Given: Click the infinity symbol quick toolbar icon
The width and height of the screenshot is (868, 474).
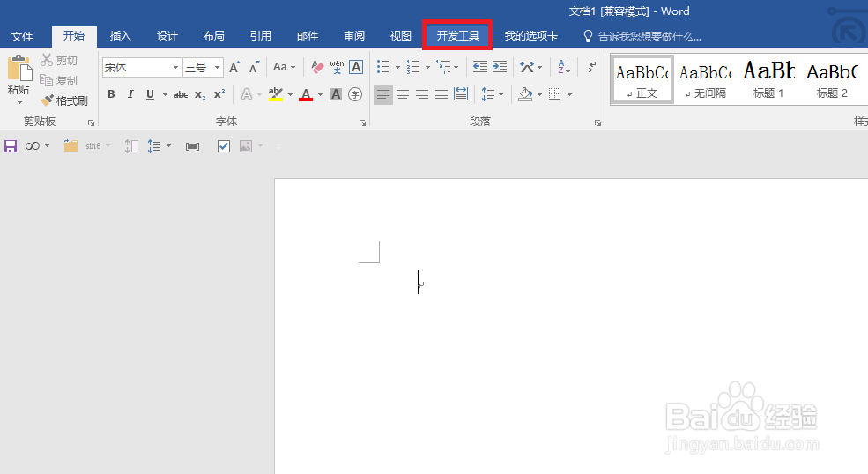Looking at the screenshot, I should (x=33, y=146).
